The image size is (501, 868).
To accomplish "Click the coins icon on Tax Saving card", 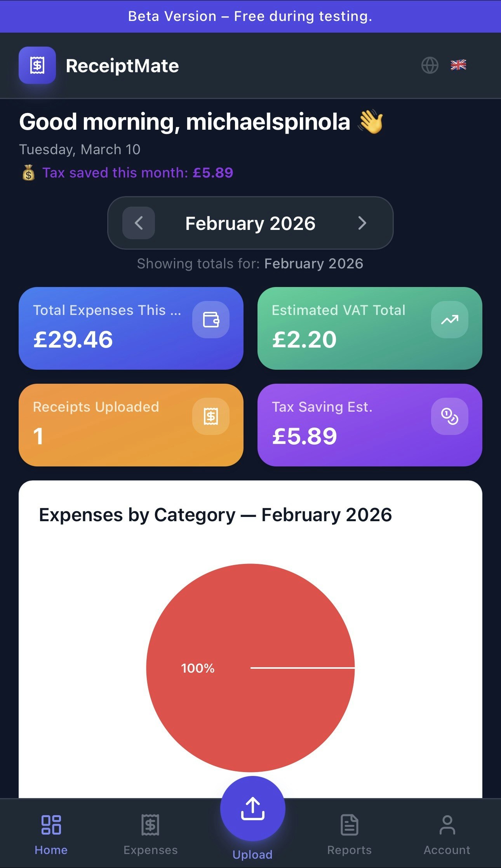I will (450, 416).
